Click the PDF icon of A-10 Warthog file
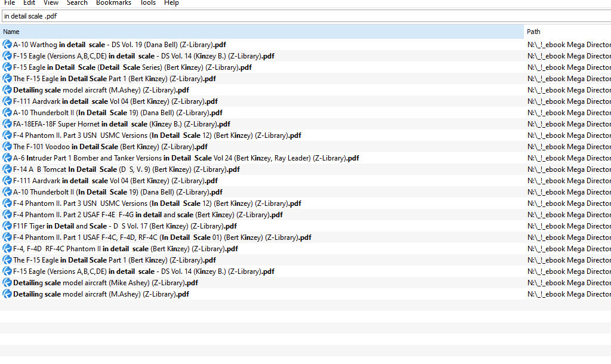611x364 pixels. pos(7,44)
